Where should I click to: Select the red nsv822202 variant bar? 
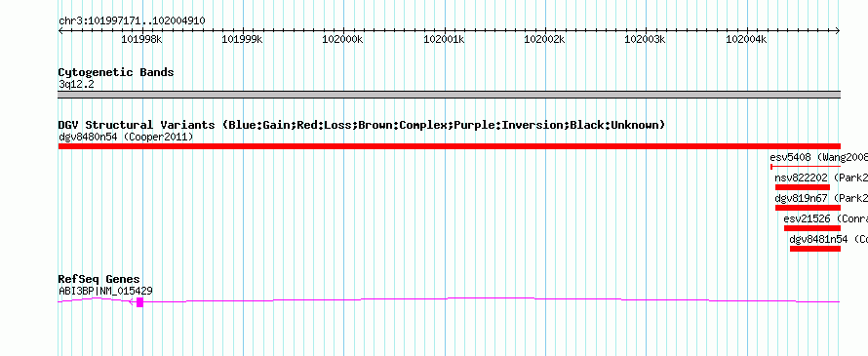803,187
